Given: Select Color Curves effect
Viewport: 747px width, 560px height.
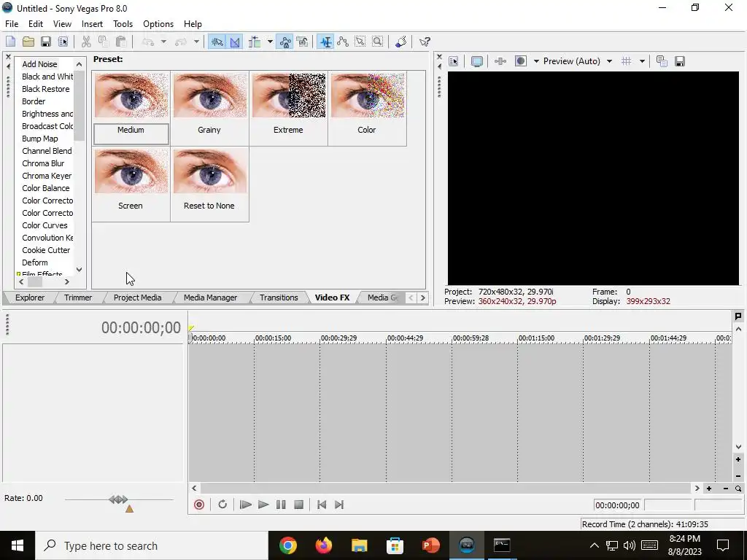Looking at the screenshot, I should (44, 225).
